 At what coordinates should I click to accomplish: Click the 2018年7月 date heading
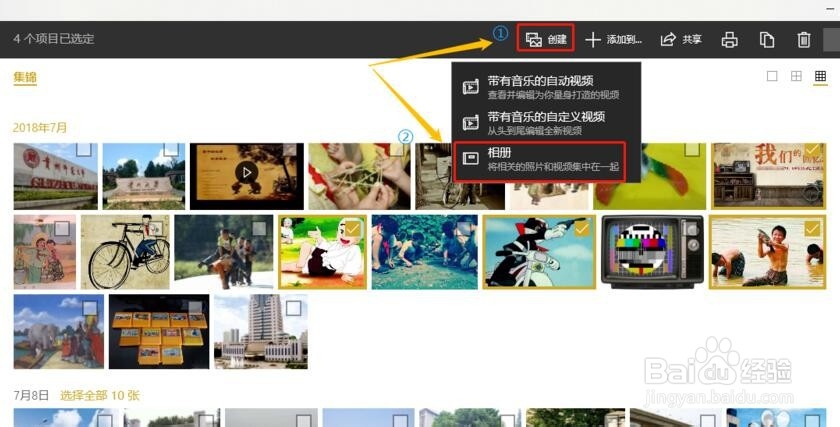pyautogui.click(x=40, y=128)
